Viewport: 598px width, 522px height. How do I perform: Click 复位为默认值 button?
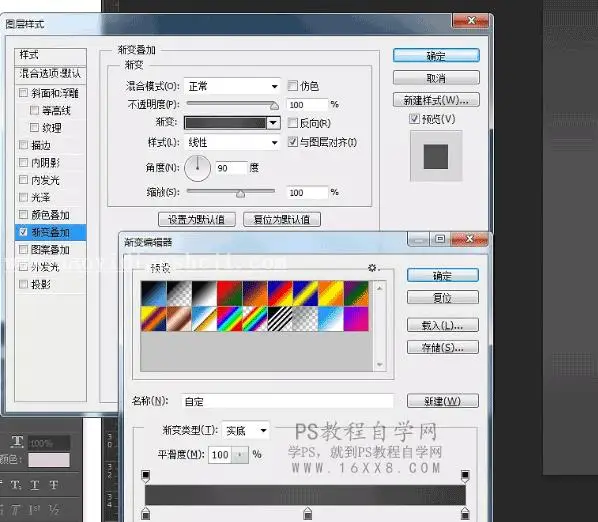pyautogui.click(x=282, y=219)
